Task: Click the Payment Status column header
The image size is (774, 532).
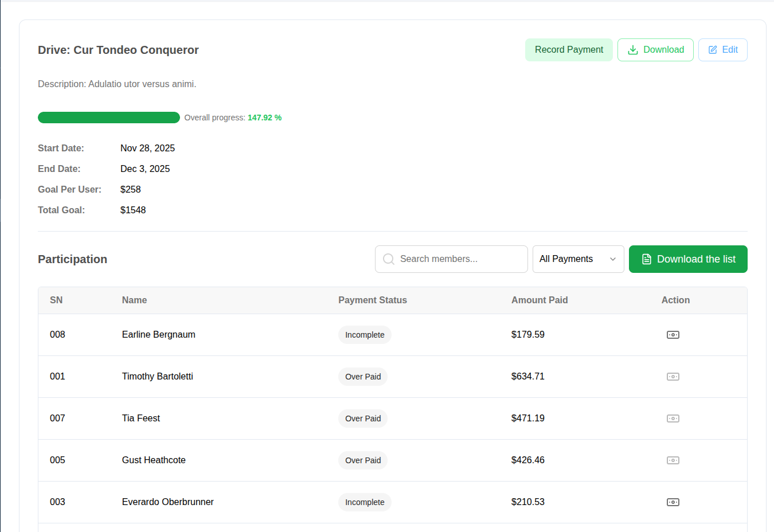Action: click(373, 300)
